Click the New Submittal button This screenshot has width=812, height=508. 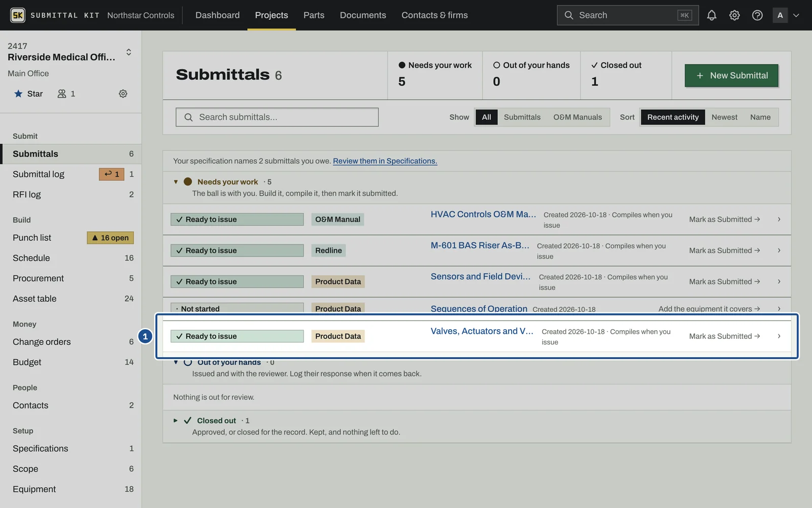tap(731, 75)
